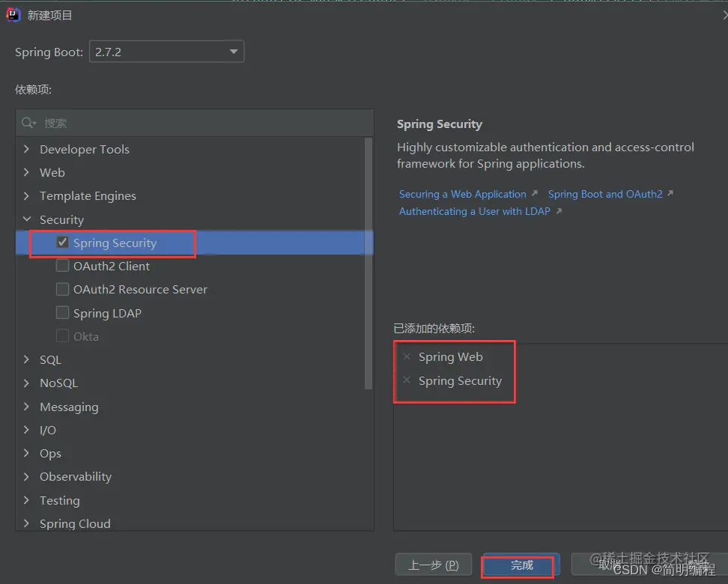This screenshot has width=728, height=584.
Task: Check the OAuth2 Client checkbox
Action: pos(62,266)
